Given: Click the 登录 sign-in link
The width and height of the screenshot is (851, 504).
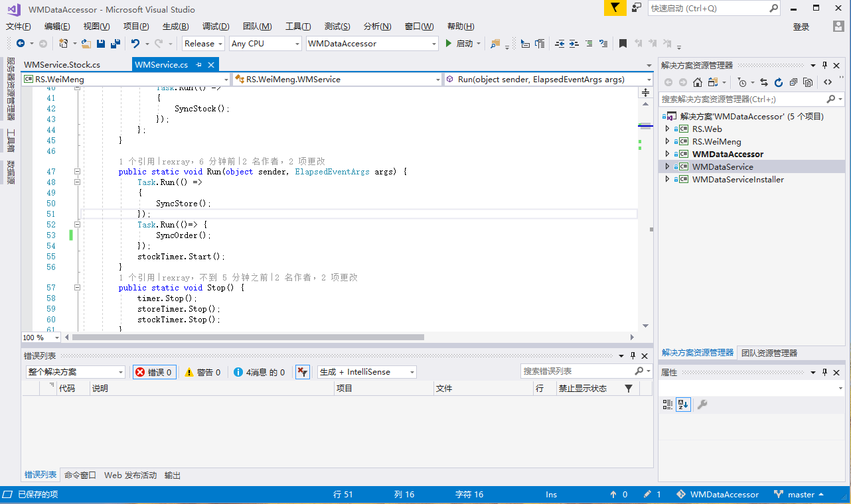Looking at the screenshot, I should tap(801, 27).
